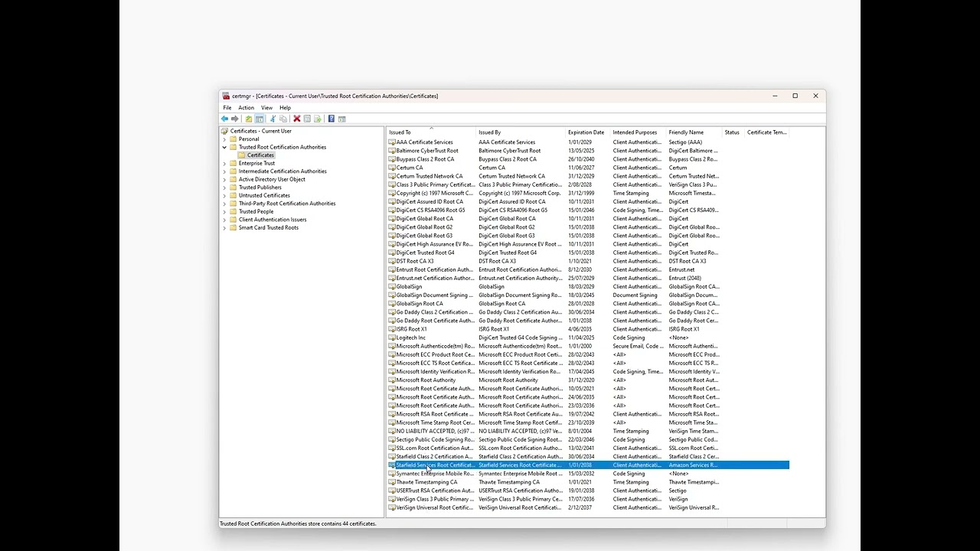This screenshot has height=551, width=980.
Task: Sort by the Expiration Date column header
Action: (588, 132)
